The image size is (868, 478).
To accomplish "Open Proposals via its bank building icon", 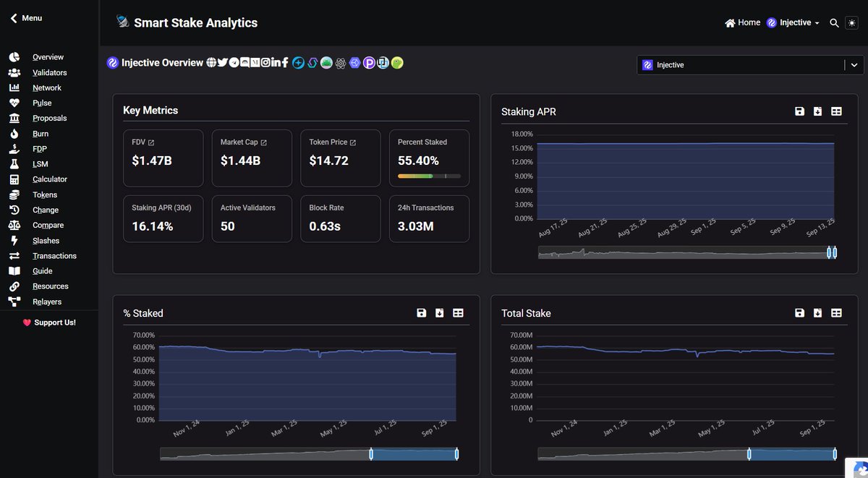I will tap(14, 118).
